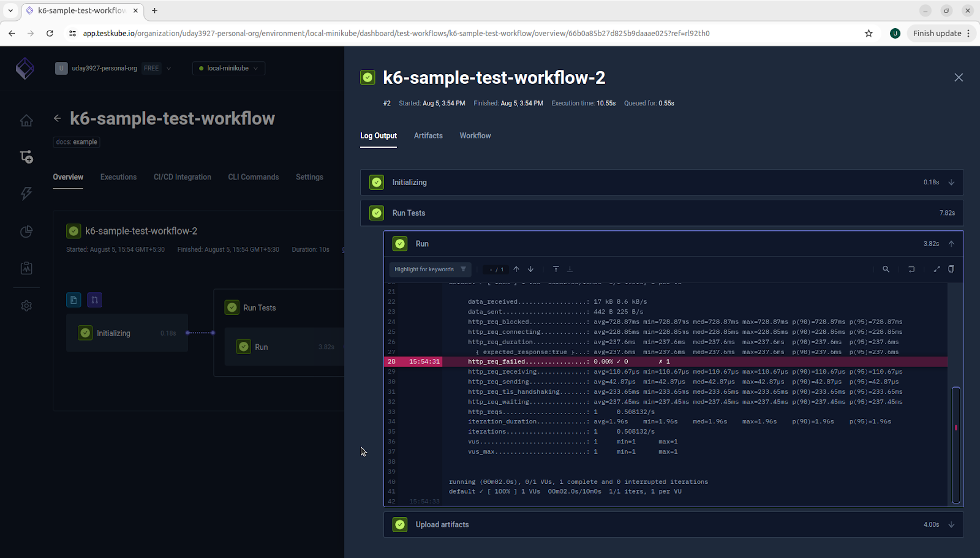Bookmark this page with the star icon
This screenshot has height=558, width=980.
(x=869, y=33)
